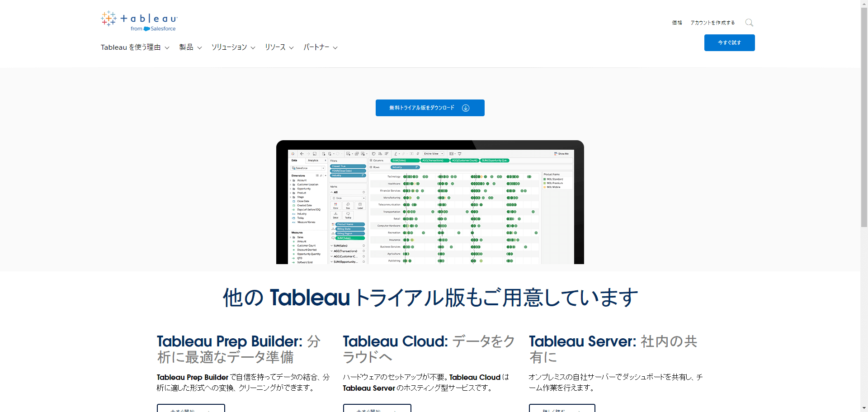Click paragraph starting オンプレミスの自社サーバーで
868x412 pixels.
616,383
